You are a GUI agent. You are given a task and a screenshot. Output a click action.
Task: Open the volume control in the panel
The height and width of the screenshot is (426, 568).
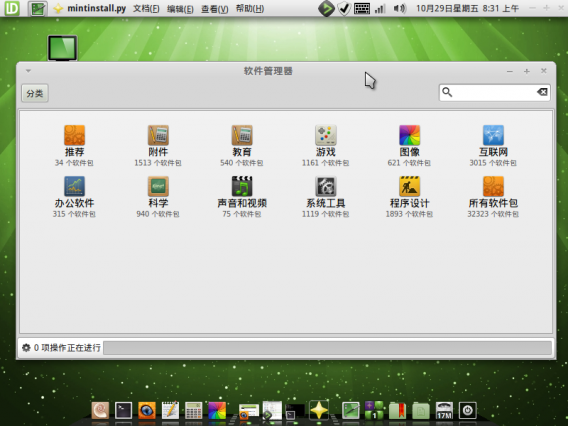(x=400, y=8)
